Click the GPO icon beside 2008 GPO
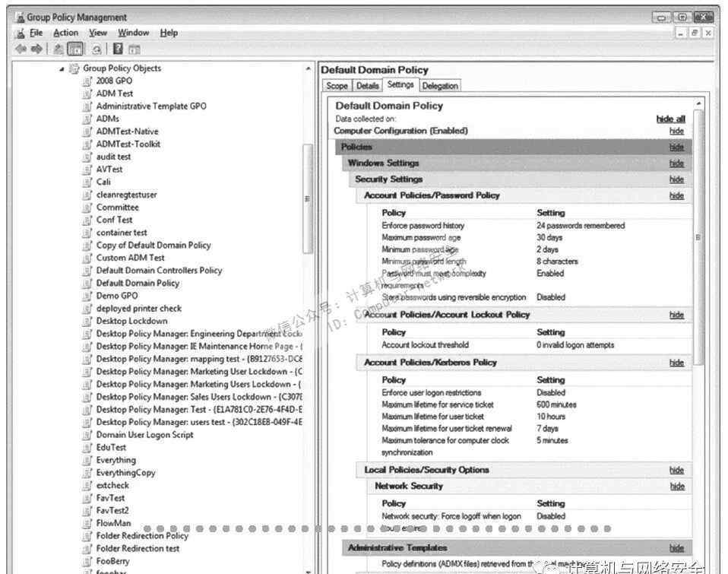The width and height of the screenshot is (728, 574). 87,81
